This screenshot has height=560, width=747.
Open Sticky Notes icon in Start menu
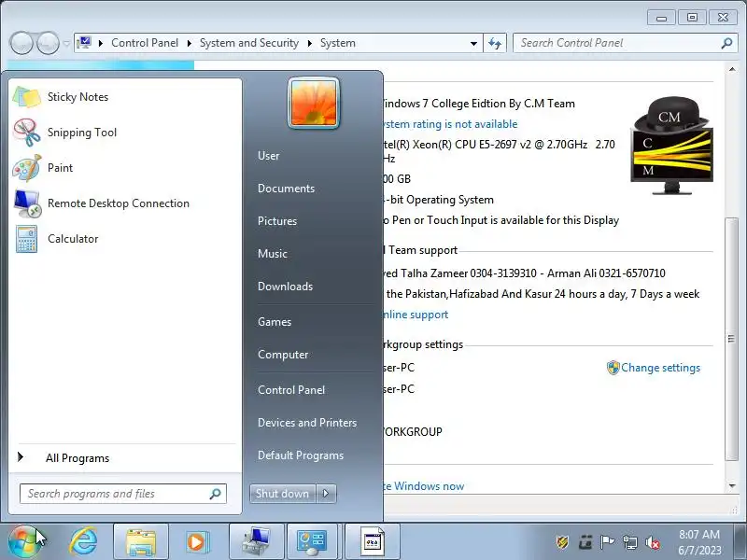click(27, 97)
